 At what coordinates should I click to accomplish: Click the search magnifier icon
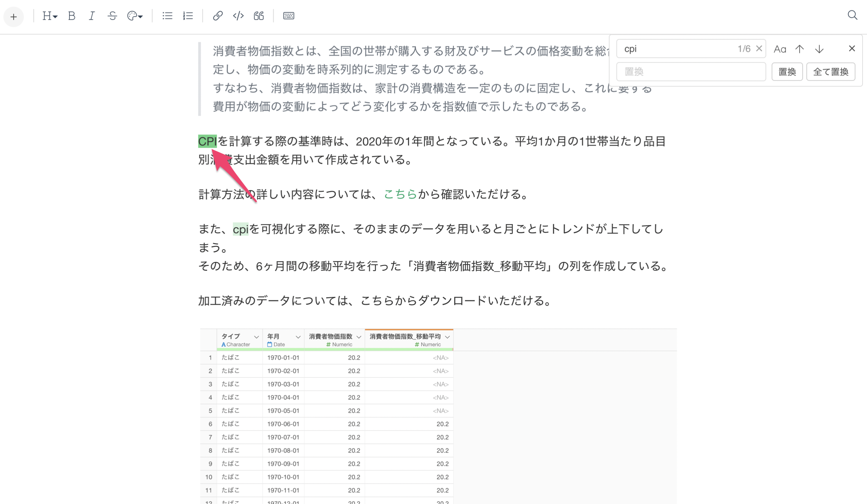click(x=852, y=15)
